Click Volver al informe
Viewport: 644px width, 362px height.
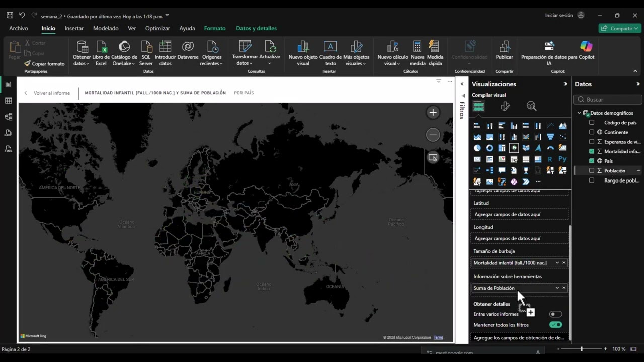coord(47,93)
